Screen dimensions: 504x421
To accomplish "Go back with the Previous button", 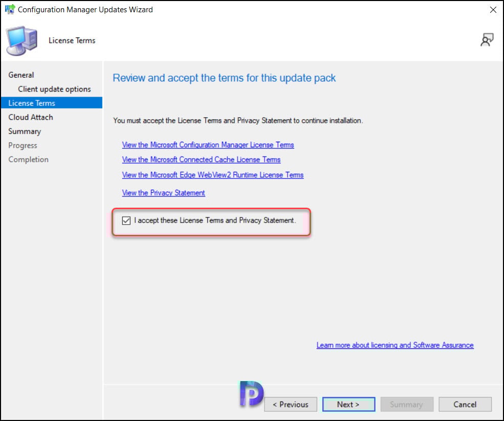I will coord(290,404).
